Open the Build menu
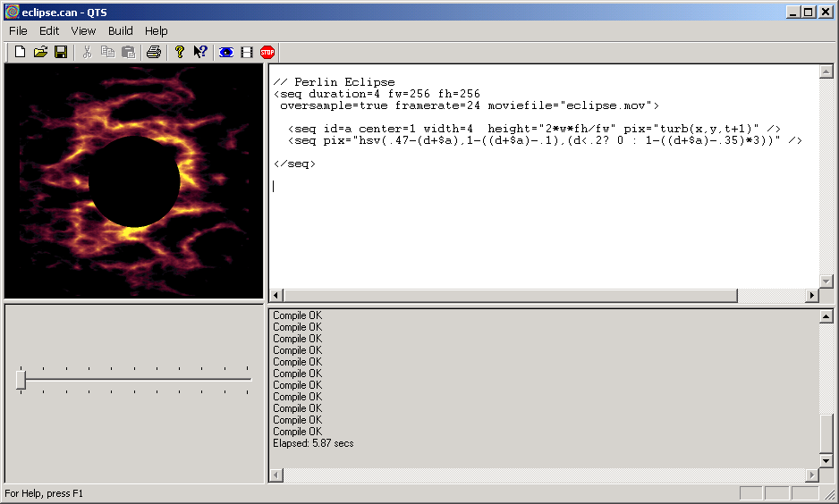The image size is (839, 504). pos(121,31)
